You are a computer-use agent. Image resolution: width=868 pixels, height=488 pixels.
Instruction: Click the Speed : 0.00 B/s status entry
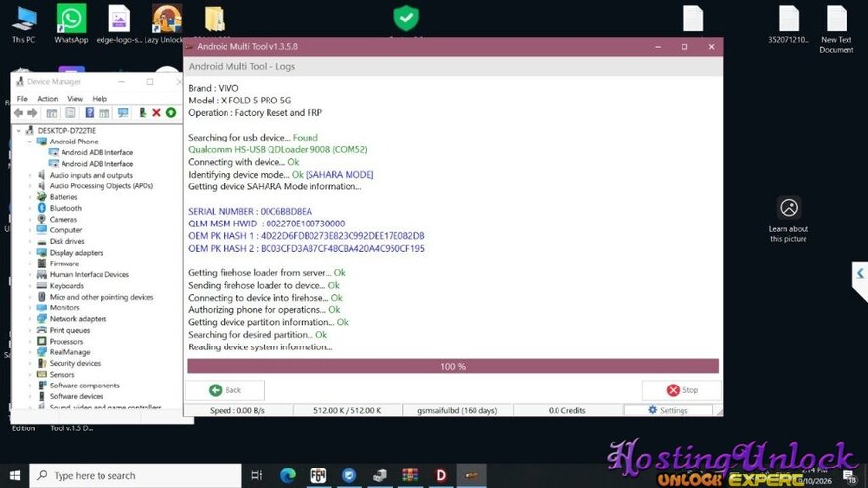237,410
